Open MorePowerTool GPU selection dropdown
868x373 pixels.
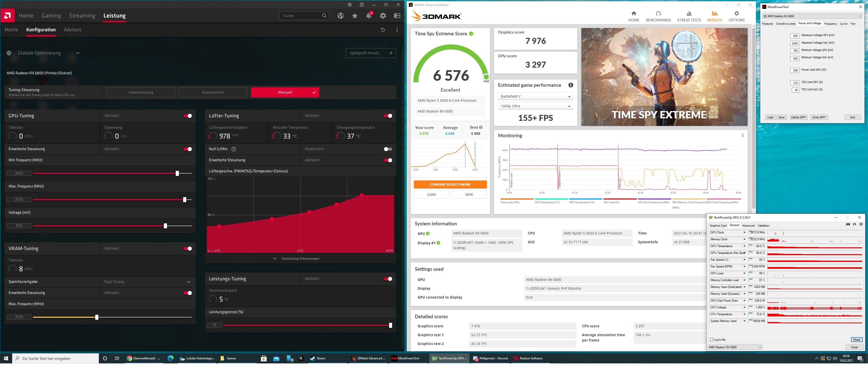click(x=812, y=16)
